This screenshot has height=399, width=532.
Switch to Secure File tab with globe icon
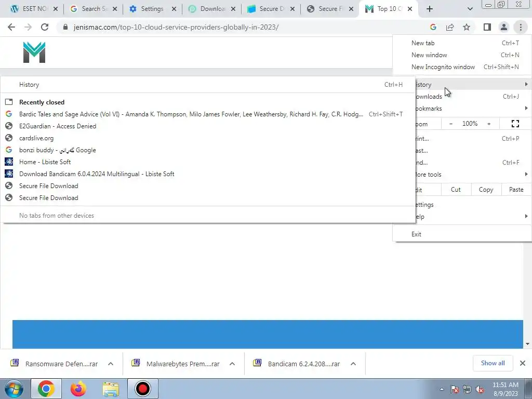pos(326,9)
